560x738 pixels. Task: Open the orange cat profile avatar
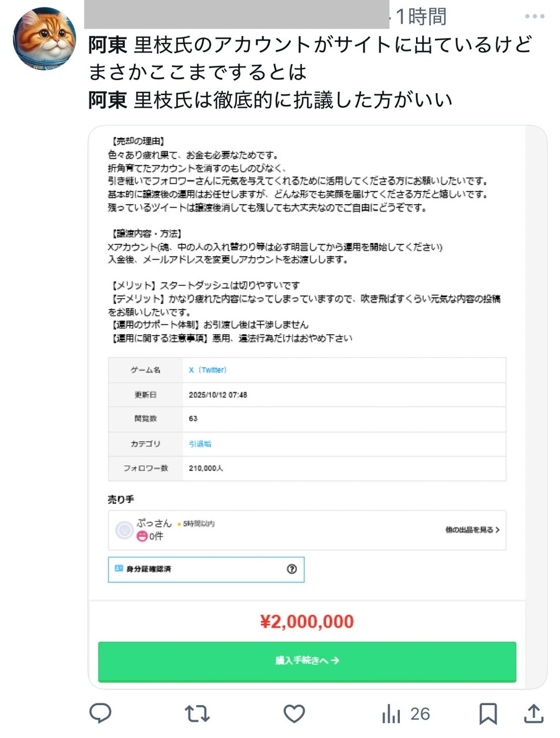(x=44, y=39)
